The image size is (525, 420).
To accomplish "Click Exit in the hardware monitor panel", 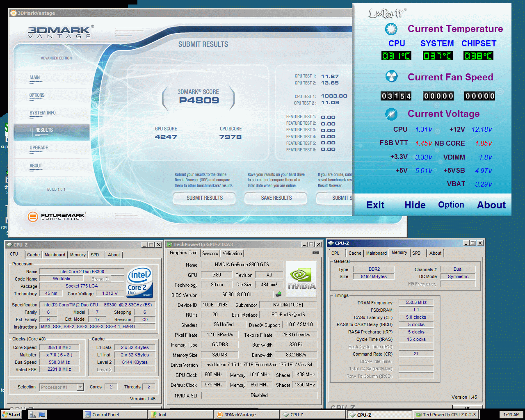I will point(375,205).
